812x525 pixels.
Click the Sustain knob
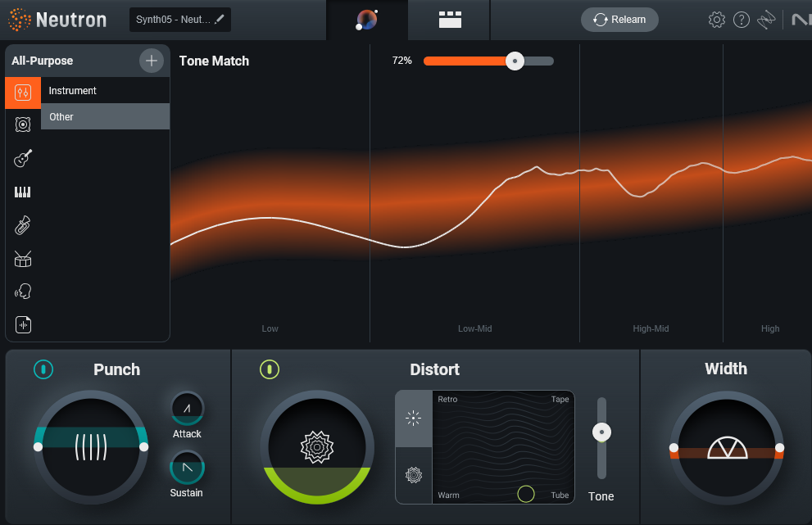pyautogui.click(x=187, y=468)
